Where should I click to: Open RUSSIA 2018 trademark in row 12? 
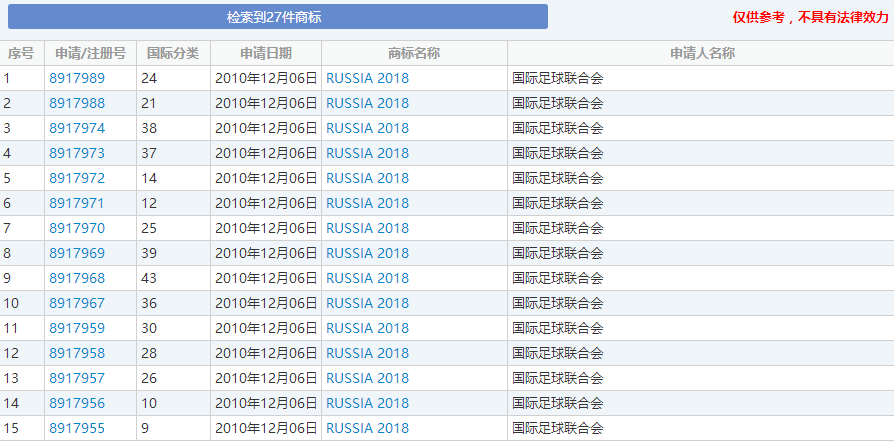tap(368, 354)
